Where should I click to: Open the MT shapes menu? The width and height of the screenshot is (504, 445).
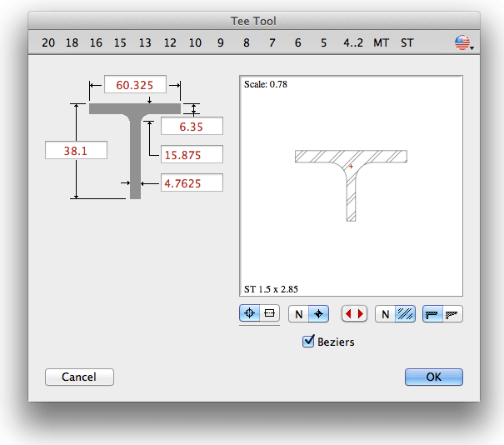coord(381,42)
